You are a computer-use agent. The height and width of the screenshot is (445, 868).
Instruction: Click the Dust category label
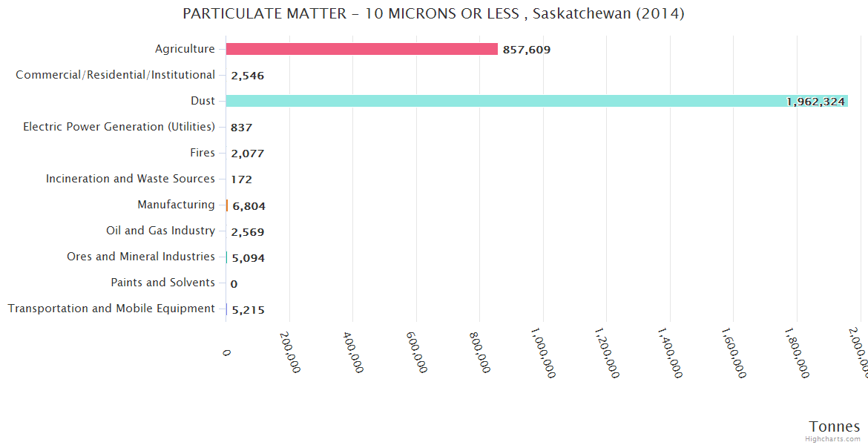point(203,101)
